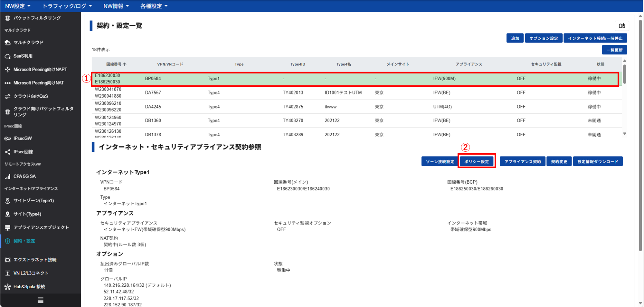Click the アプライアンスオブジェクト server icon

click(7, 228)
